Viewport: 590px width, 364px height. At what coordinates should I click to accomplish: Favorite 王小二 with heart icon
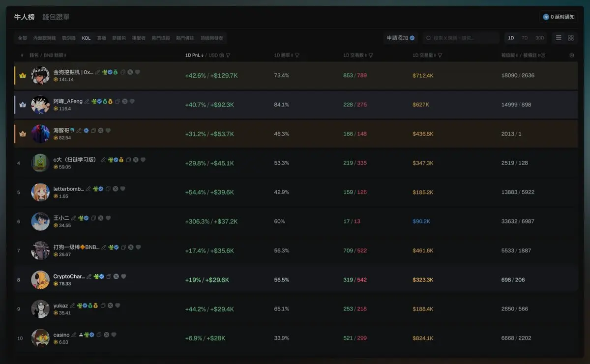(108, 218)
